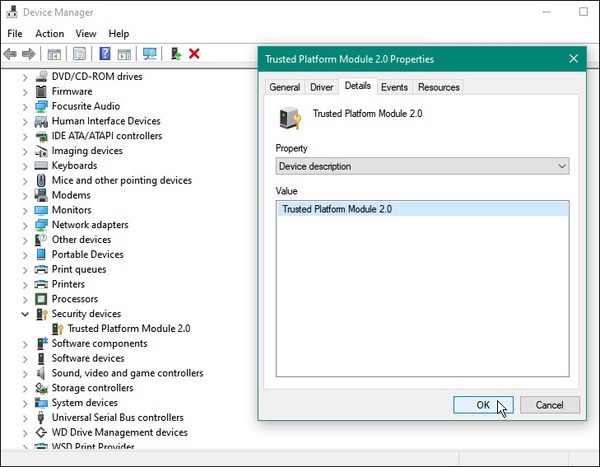Select Trusted Platform Module 2.0 tree entry
Viewport: 600px width, 467px height.
pyautogui.click(x=129, y=328)
